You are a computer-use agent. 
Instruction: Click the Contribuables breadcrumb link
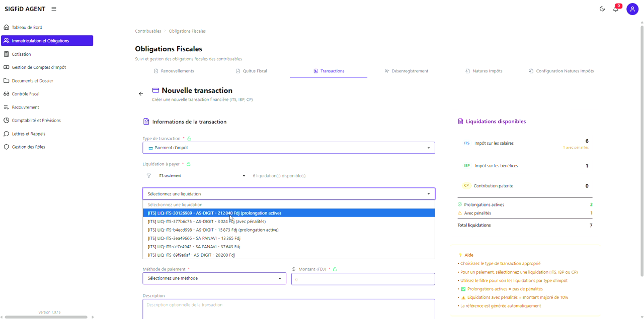tap(148, 31)
